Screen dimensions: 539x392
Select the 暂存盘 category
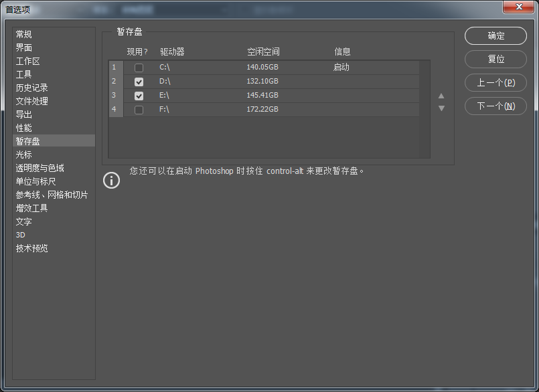coord(54,141)
